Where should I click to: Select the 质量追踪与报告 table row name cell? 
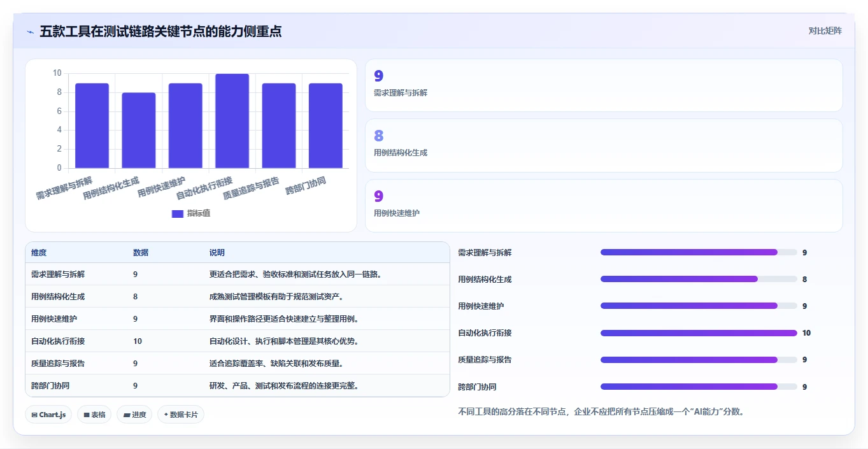58,364
